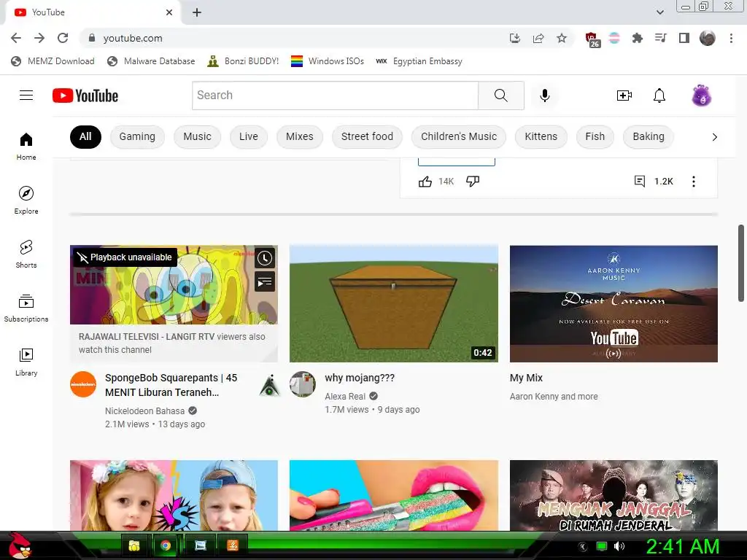Screen dimensions: 747x560
Task: Open the Chrome extensions puzzle icon
Action: tap(638, 38)
